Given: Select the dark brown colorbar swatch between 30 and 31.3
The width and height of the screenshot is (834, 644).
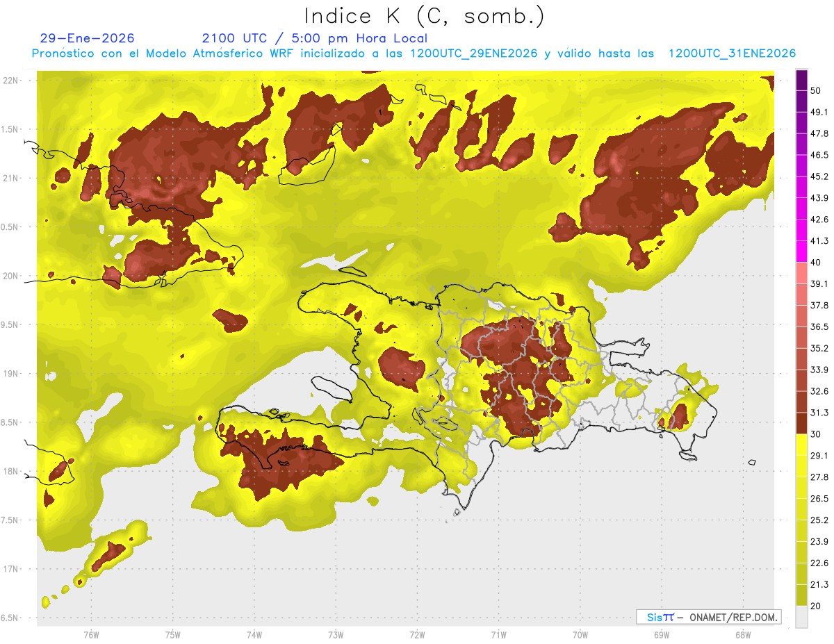Looking at the screenshot, I should (801, 423).
